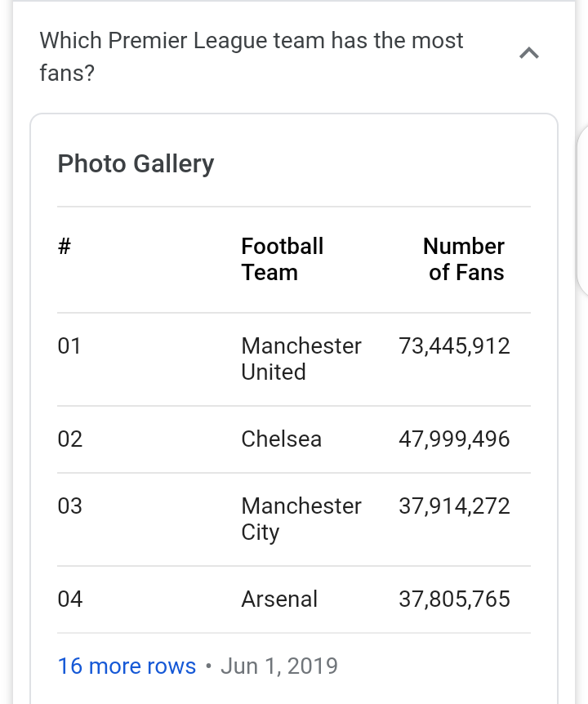
Task: Click the "#" rank column header
Action: click(x=65, y=247)
